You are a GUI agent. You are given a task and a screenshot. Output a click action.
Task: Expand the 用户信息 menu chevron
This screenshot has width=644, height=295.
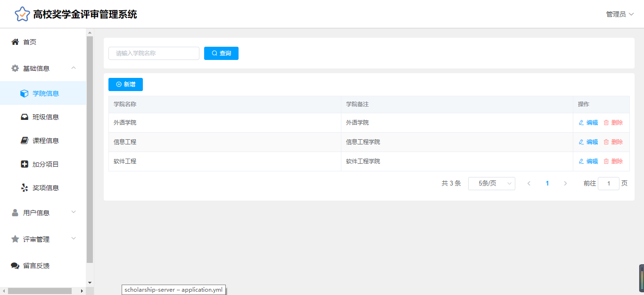[x=74, y=212]
